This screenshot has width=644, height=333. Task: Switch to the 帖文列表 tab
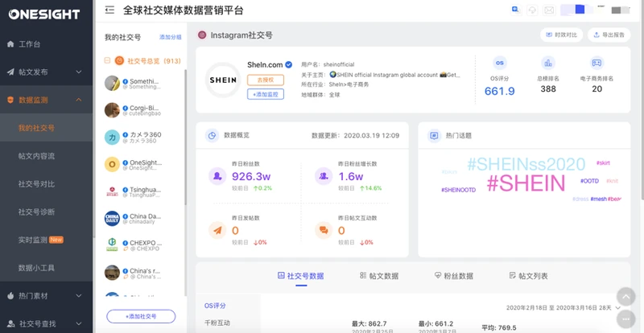coord(528,276)
